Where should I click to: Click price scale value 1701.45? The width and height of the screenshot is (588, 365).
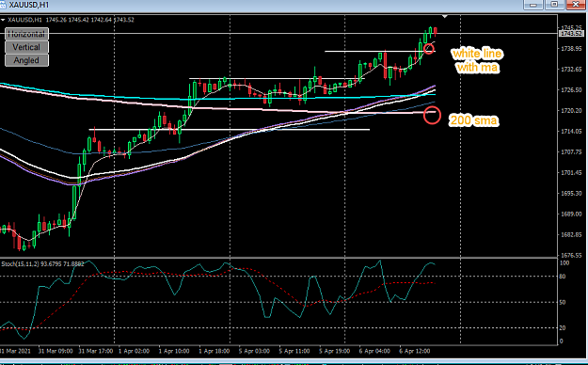click(x=570, y=172)
